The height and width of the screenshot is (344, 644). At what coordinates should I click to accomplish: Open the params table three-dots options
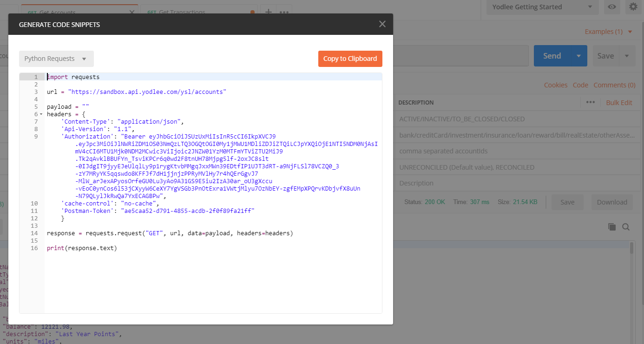tap(591, 102)
